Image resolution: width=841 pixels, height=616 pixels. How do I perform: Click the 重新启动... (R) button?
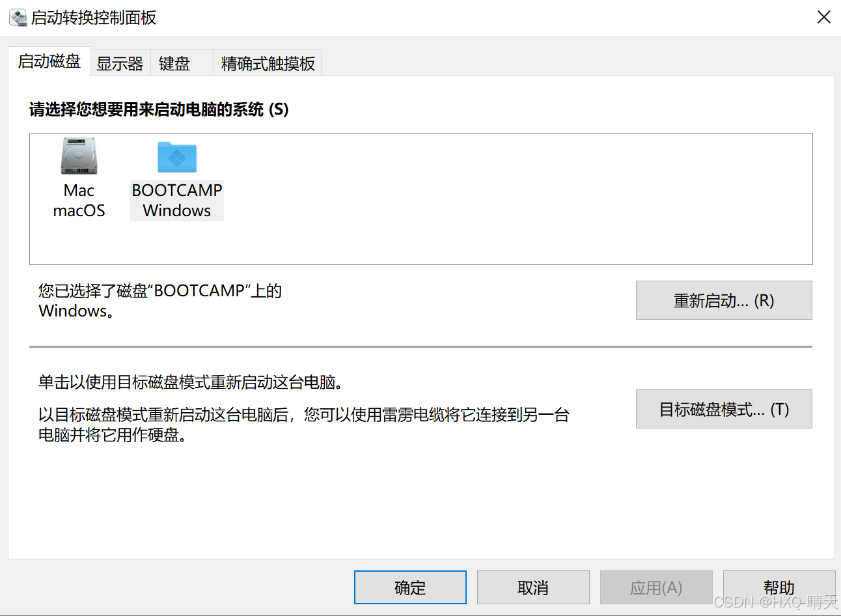724,300
